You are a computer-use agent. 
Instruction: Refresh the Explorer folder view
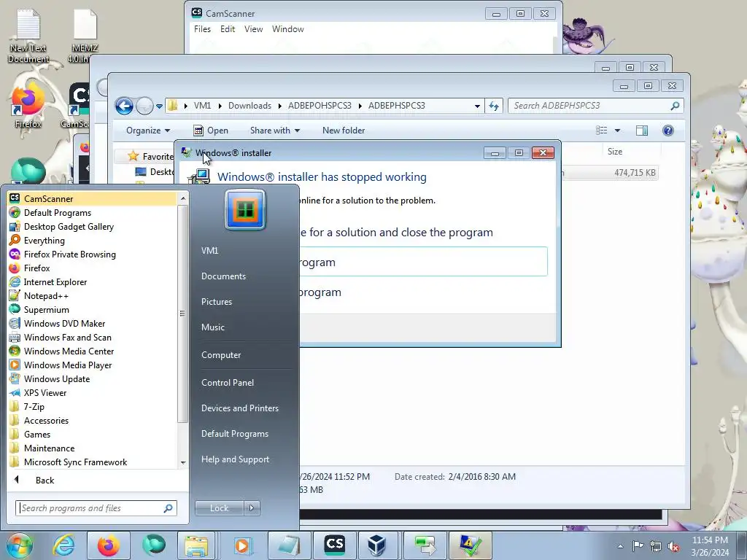(x=494, y=106)
